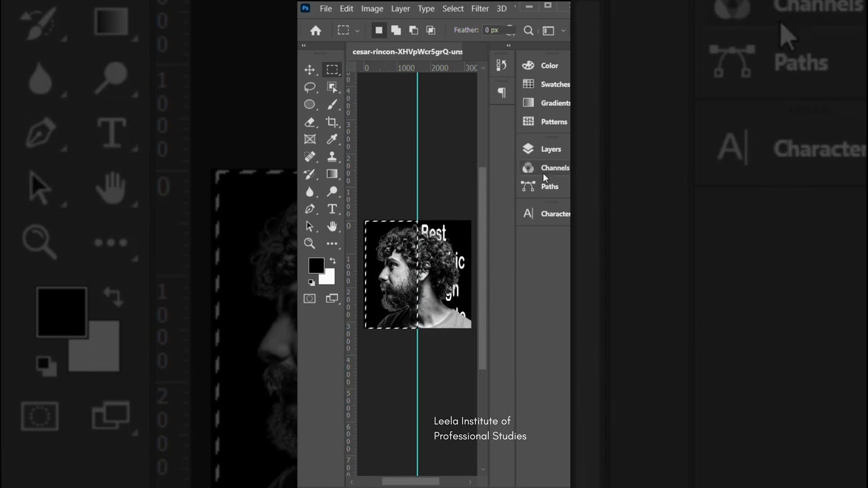Open the Type menu
The image size is (868, 488).
click(426, 9)
